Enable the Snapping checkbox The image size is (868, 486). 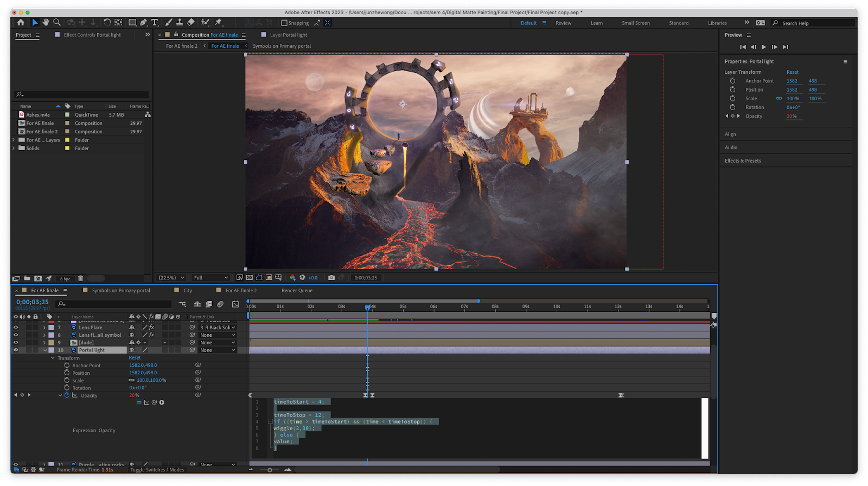284,23
